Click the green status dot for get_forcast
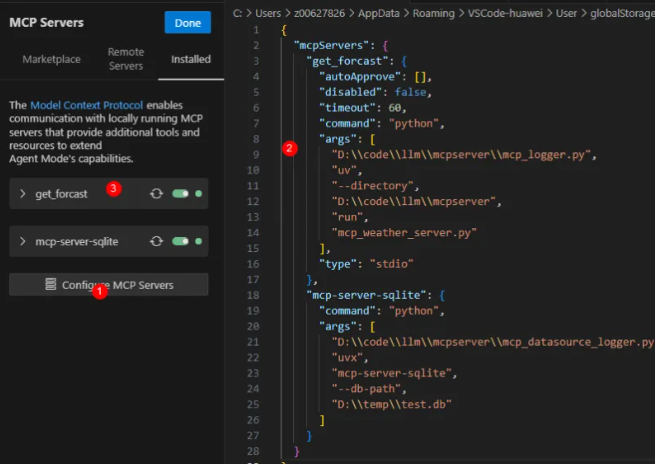This screenshot has width=655, height=464. pos(199,194)
